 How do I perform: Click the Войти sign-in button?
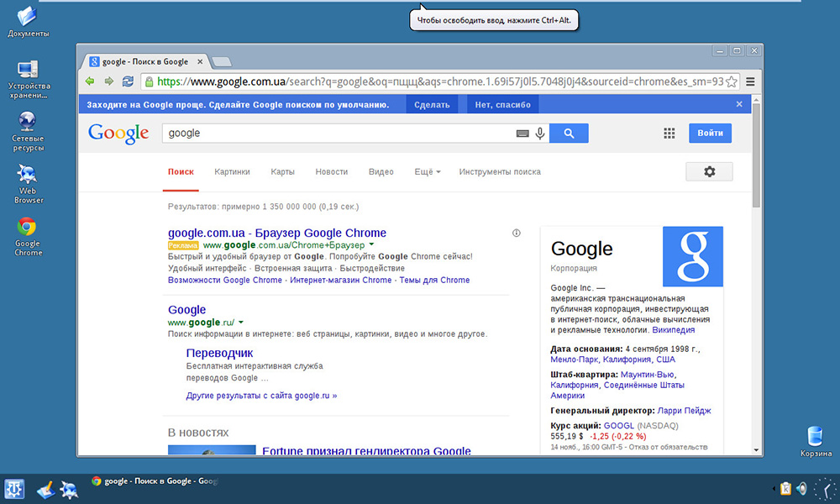coord(710,134)
